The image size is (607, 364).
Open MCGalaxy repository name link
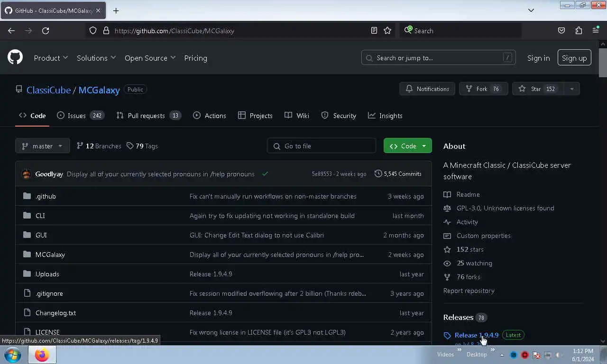click(99, 90)
